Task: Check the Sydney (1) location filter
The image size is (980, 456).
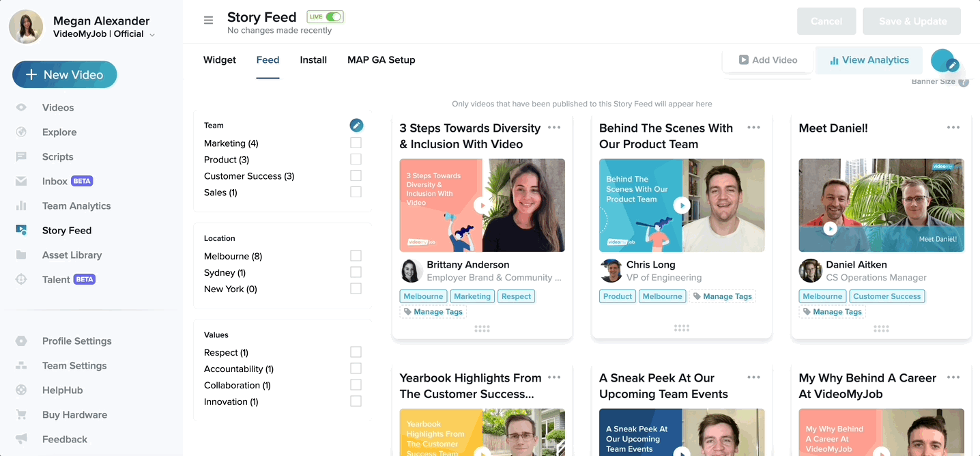Action: (356, 272)
